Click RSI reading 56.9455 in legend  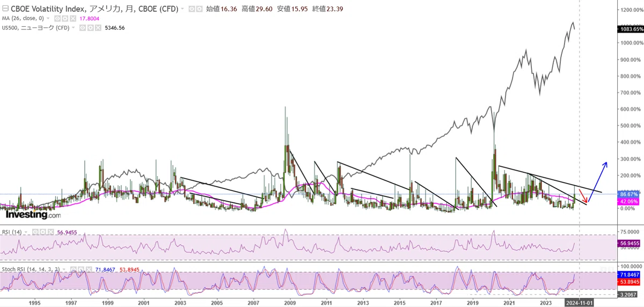67,232
